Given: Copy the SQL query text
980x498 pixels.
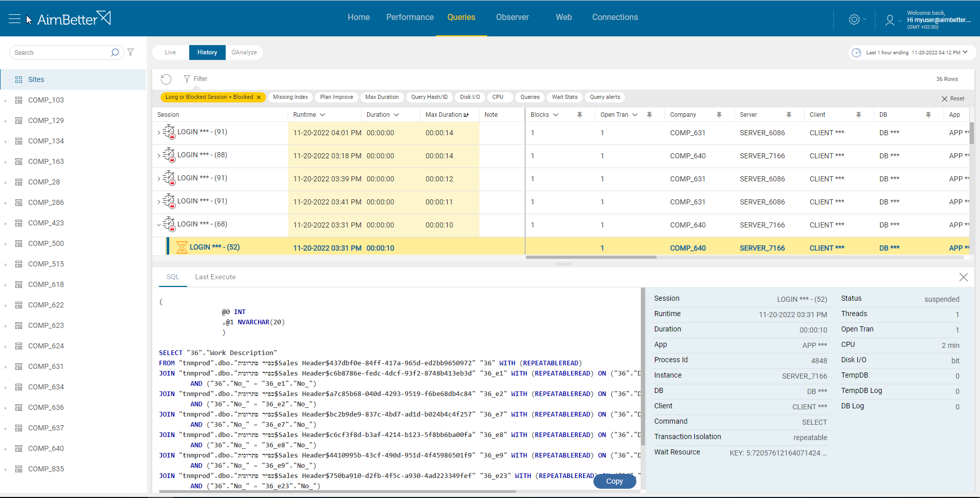Looking at the screenshot, I should (x=614, y=481).
